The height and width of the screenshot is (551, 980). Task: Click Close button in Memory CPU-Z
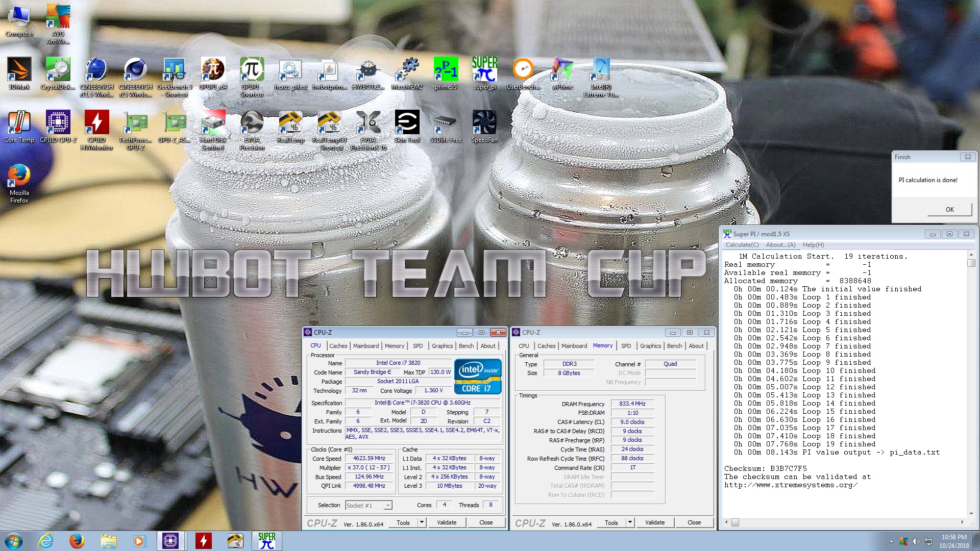point(694,522)
